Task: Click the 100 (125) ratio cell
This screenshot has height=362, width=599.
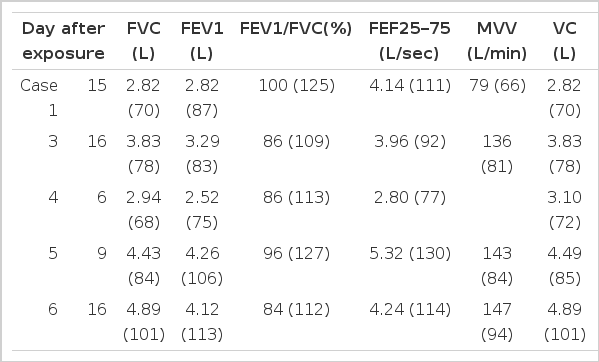Action: pos(296,86)
